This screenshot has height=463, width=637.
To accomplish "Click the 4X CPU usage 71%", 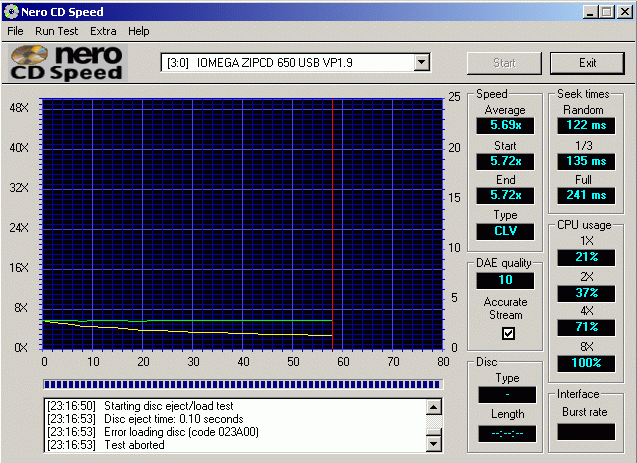I will 586,327.
